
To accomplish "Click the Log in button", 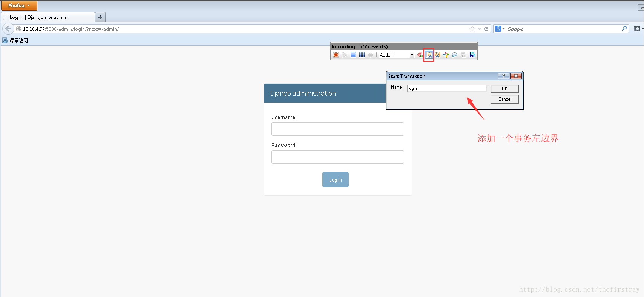I will 336,180.
